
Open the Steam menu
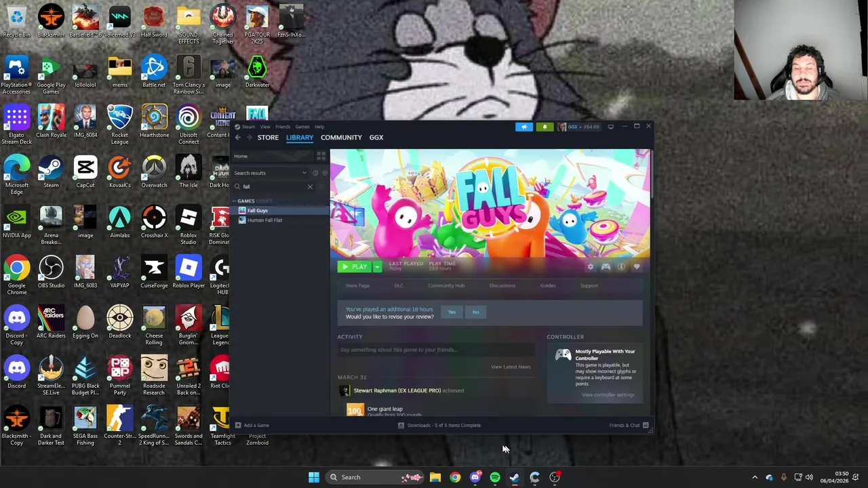[248, 127]
